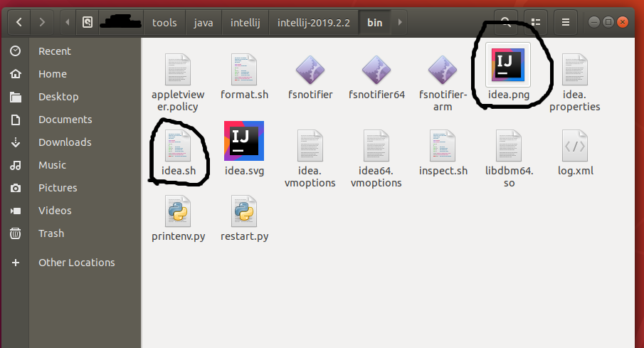This screenshot has height=348, width=644.
Task: Select the idea64.vmoptions file
Action: (376, 159)
